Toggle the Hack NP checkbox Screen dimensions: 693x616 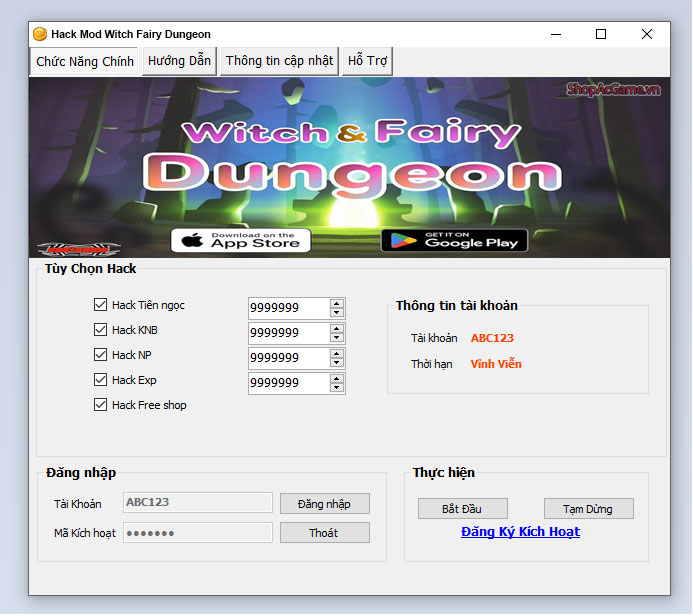point(100,355)
